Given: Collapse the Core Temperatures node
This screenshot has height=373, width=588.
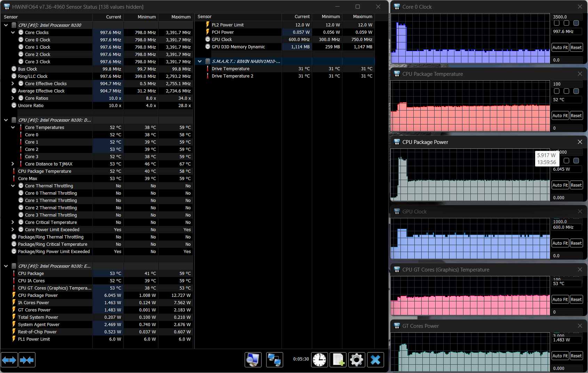Looking at the screenshot, I should 13,127.
